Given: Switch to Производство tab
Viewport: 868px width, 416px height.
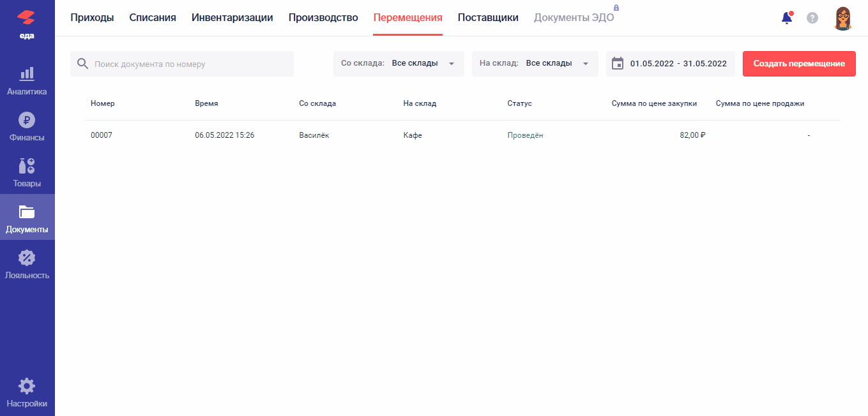Looking at the screenshot, I should pyautogui.click(x=323, y=18).
